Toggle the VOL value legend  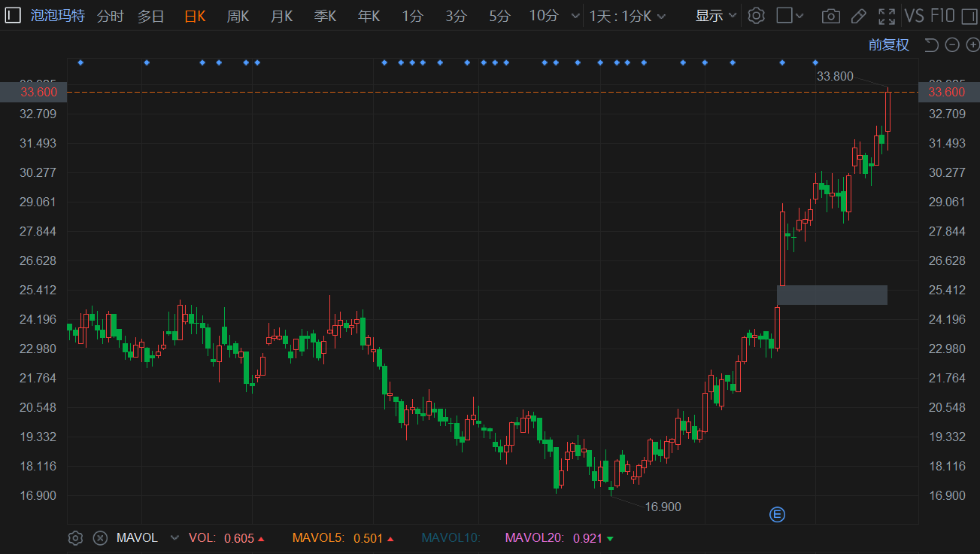(x=226, y=538)
